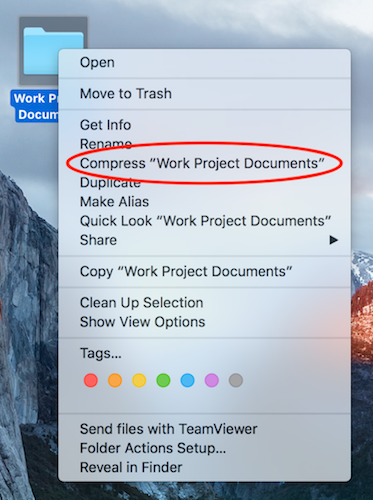
Task: Click the folder's name label on desktop
Action: point(35,107)
